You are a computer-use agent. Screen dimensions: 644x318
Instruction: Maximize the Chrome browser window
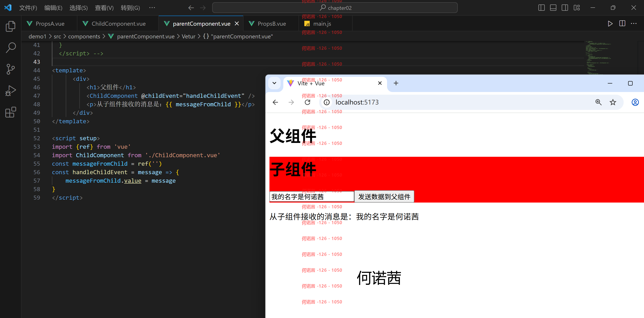(630, 83)
